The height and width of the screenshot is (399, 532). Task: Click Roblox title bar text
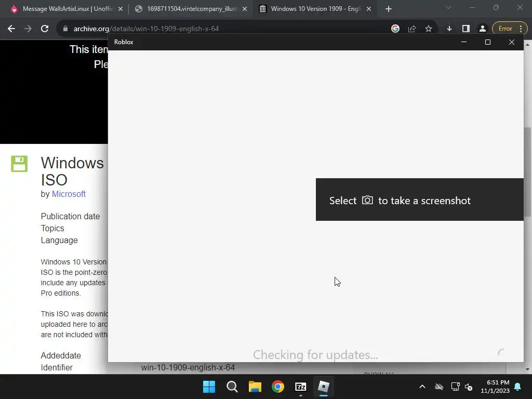[124, 42]
